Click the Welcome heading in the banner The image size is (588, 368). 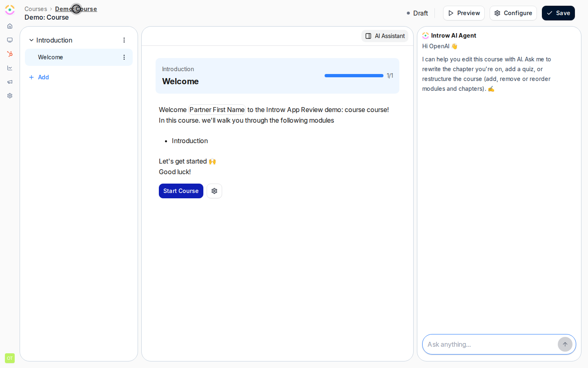tap(180, 81)
